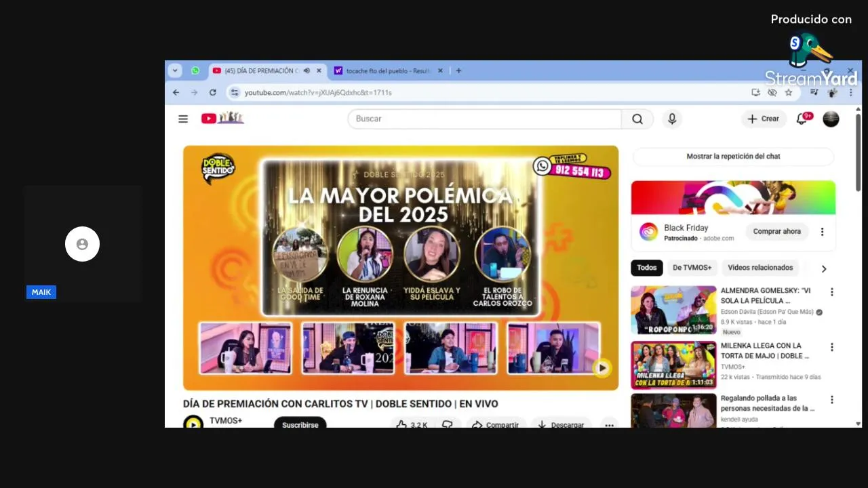Click the TVMOS+ channel avatar
Screen dimensions: 868x488
point(193,423)
